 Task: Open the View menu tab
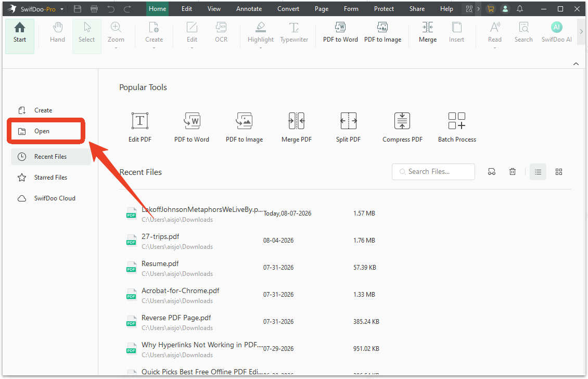pyautogui.click(x=214, y=9)
